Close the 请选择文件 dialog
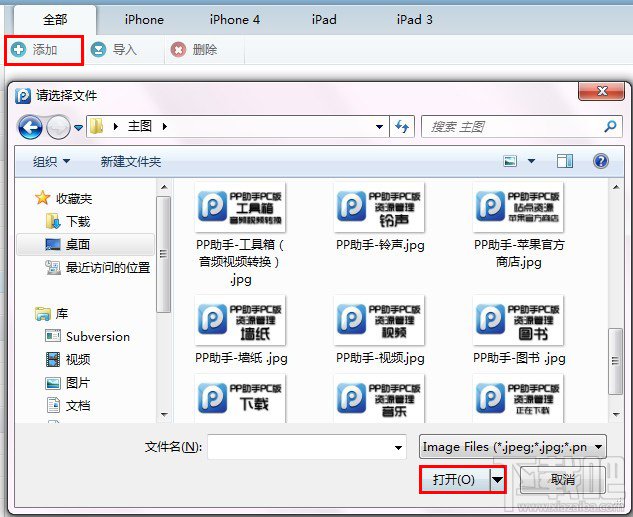This screenshot has width=633, height=517. pos(602,91)
